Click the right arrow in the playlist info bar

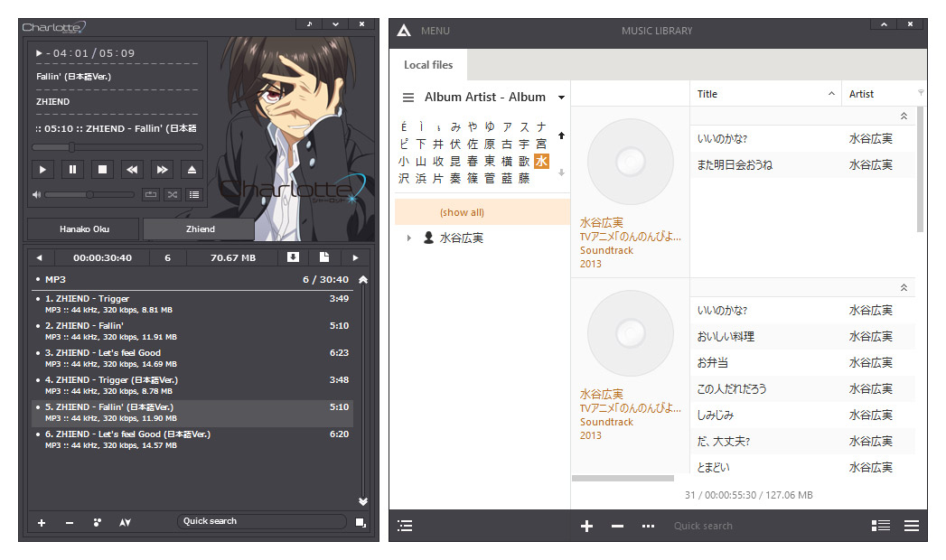click(355, 258)
